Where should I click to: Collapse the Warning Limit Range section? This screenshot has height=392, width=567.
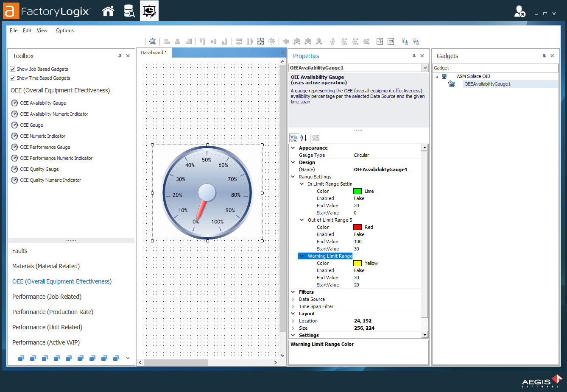click(x=302, y=256)
